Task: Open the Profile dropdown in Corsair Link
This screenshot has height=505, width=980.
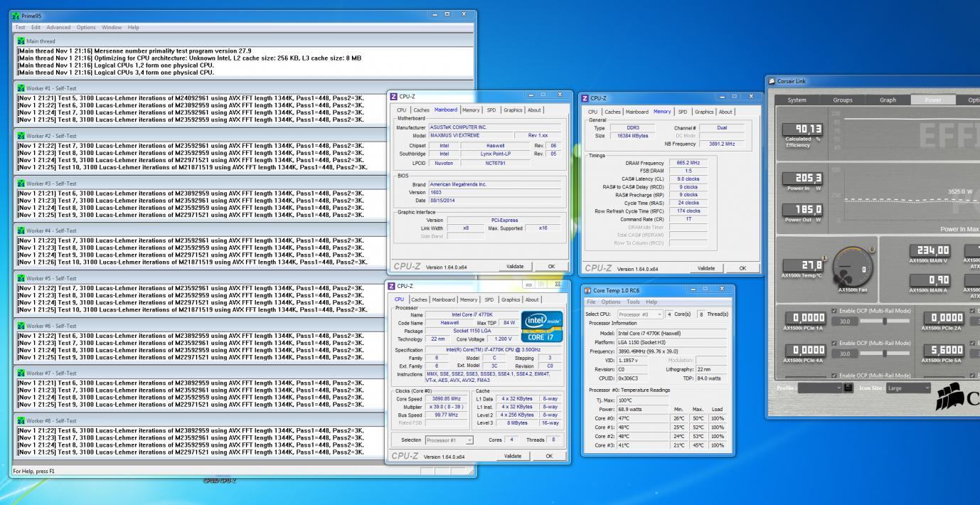Action: 820,388
